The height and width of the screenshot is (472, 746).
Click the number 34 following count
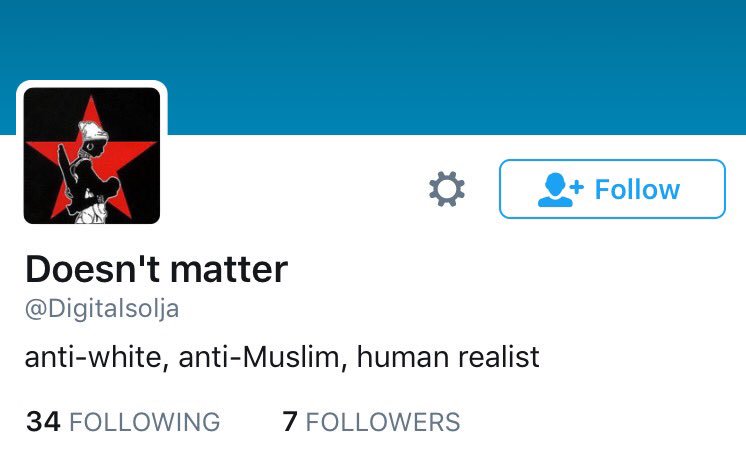pyautogui.click(x=43, y=422)
